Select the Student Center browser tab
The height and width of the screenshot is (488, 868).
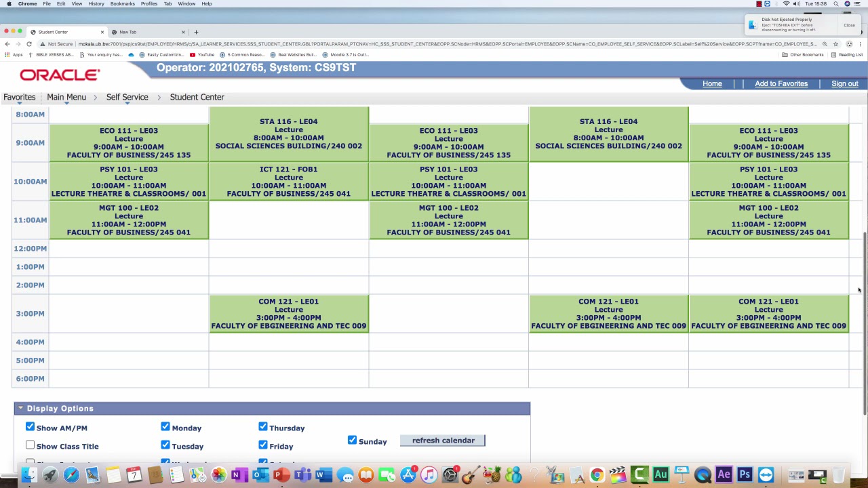(x=66, y=32)
